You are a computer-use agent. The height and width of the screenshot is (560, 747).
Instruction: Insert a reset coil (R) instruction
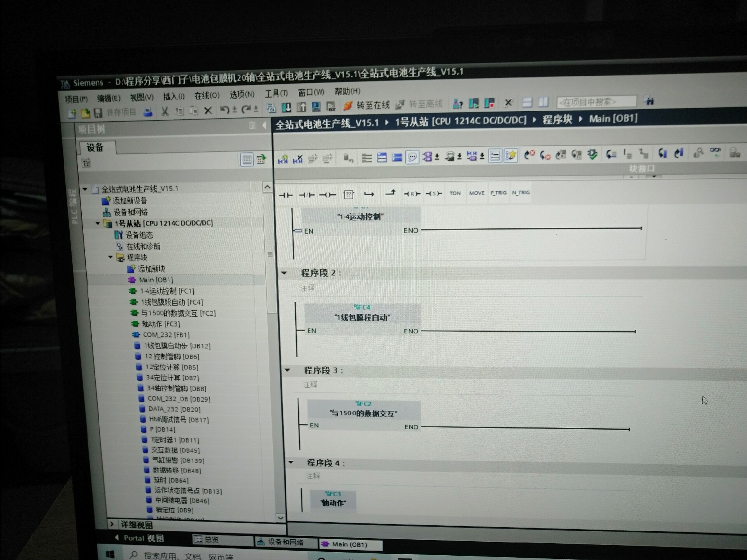[x=412, y=194]
